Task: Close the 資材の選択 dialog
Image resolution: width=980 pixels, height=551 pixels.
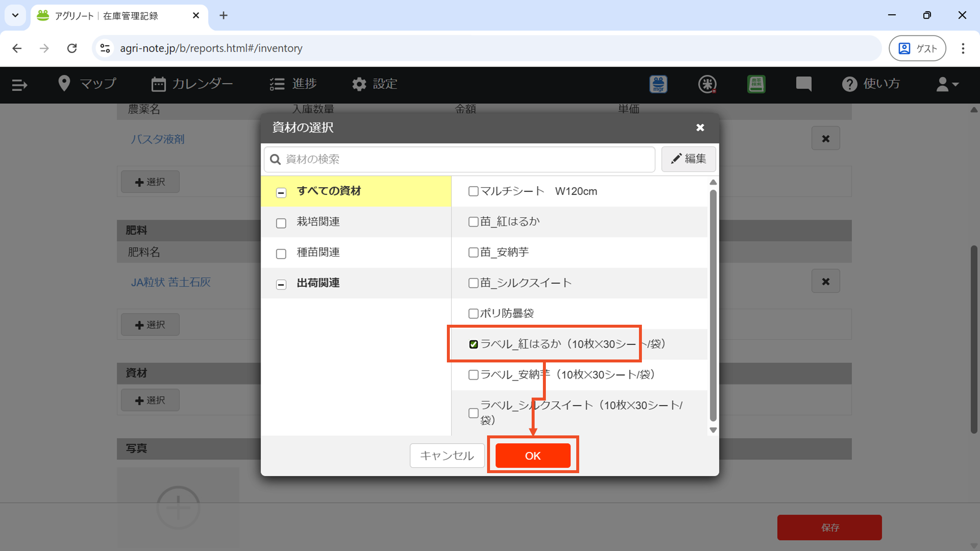Action: (700, 127)
